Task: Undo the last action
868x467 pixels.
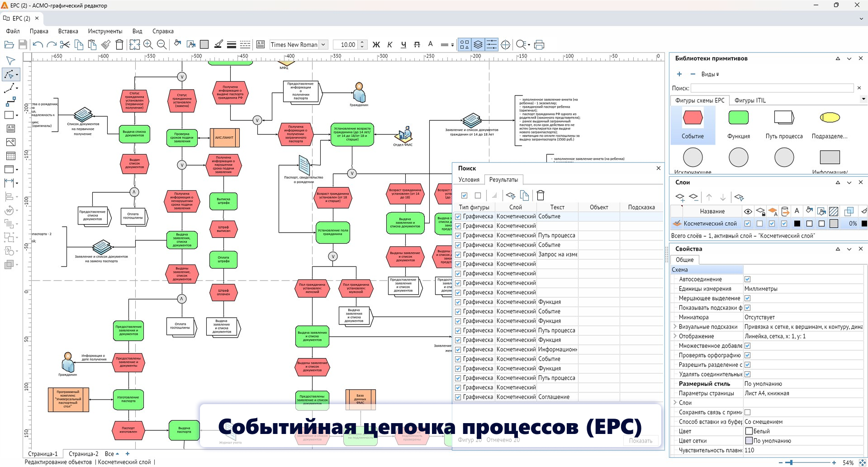Action: (x=38, y=44)
